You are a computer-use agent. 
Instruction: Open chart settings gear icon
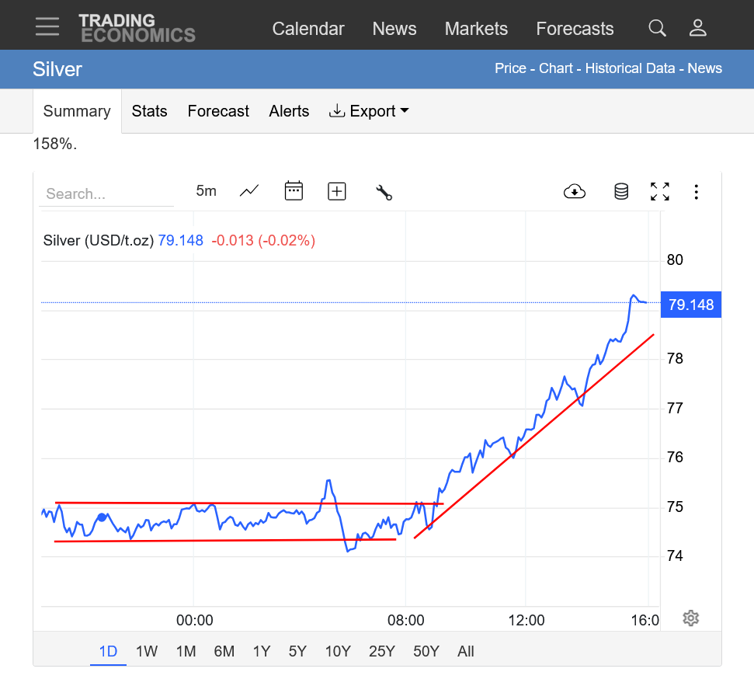(x=691, y=618)
